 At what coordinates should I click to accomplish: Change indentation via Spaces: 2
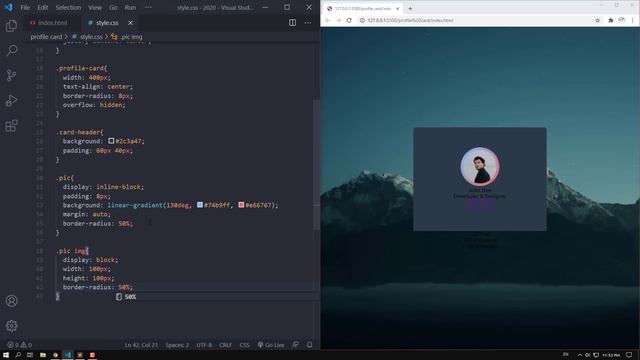[x=177, y=345]
